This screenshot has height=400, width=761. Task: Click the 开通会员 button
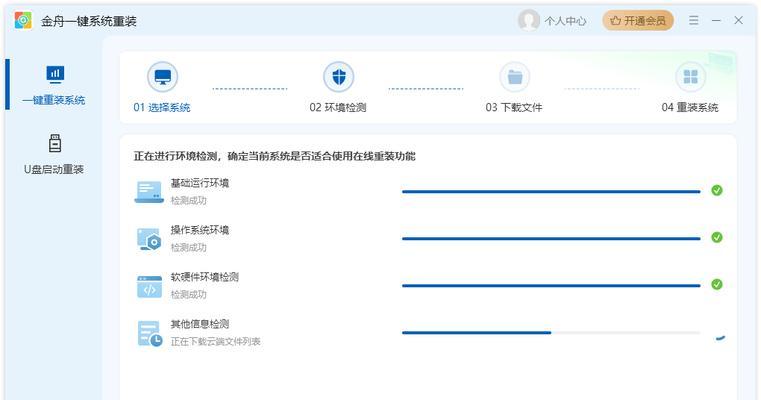pos(638,20)
